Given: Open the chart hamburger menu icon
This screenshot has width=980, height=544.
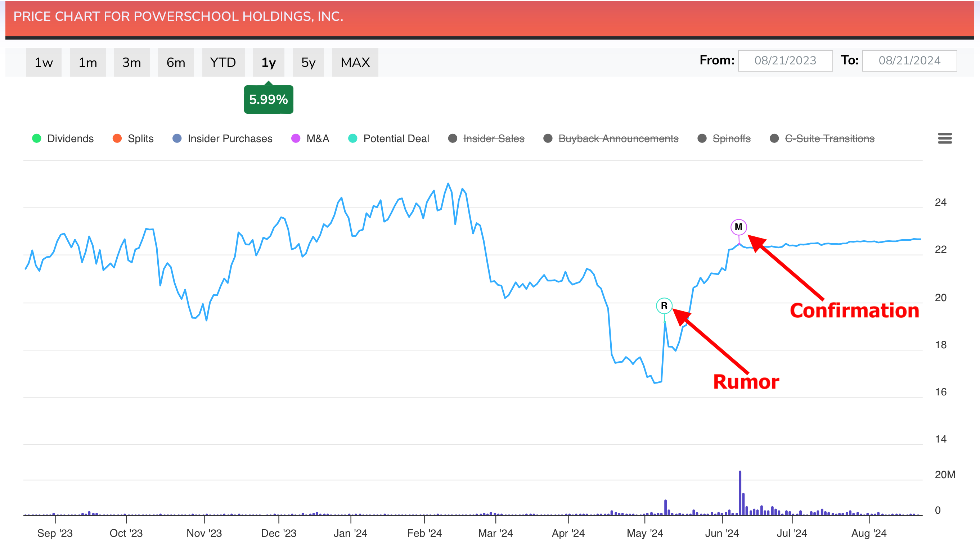Looking at the screenshot, I should click(945, 139).
